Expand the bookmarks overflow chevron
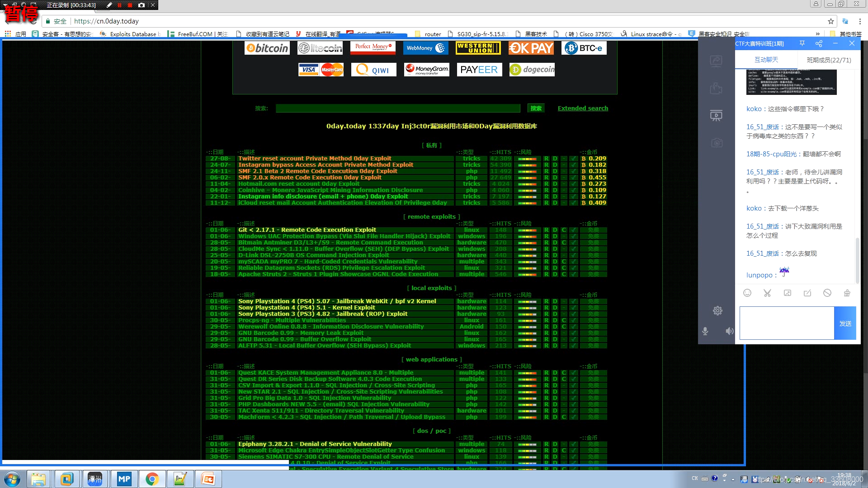The height and width of the screenshot is (488, 868). pos(817,34)
